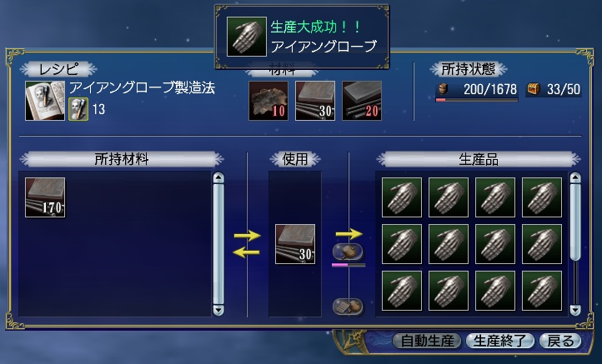Click the pink production progress bar
This screenshot has height=364, width=602.
click(349, 265)
